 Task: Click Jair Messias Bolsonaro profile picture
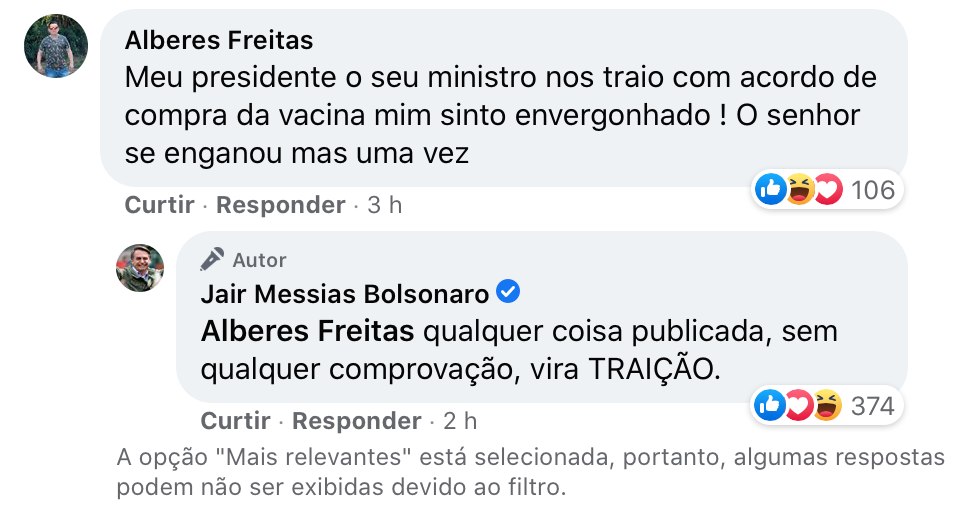coord(140,268)
